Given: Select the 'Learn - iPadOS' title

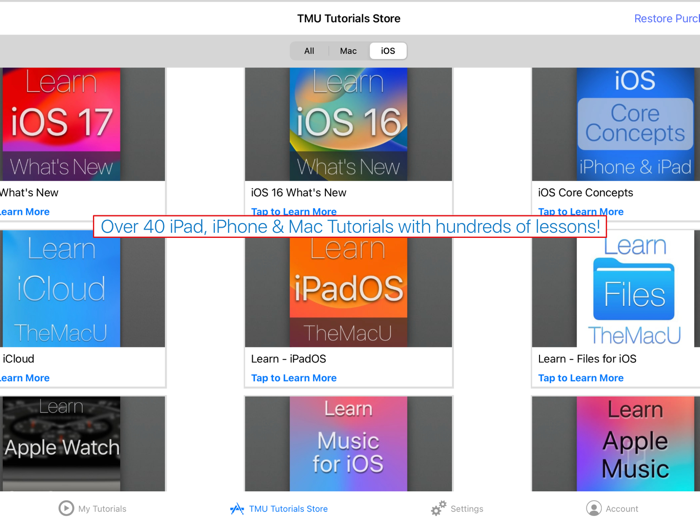Looking at the screenshot, I should pyautogui.click(x=289, y=359).
